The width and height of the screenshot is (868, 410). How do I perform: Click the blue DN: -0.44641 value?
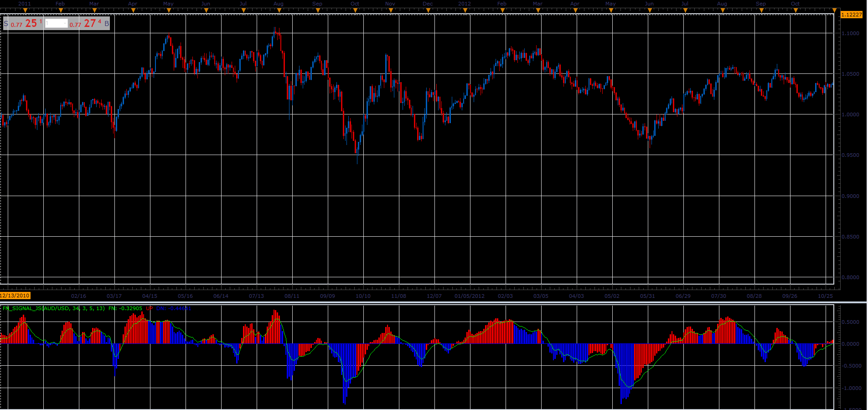[x=174, y=308]
